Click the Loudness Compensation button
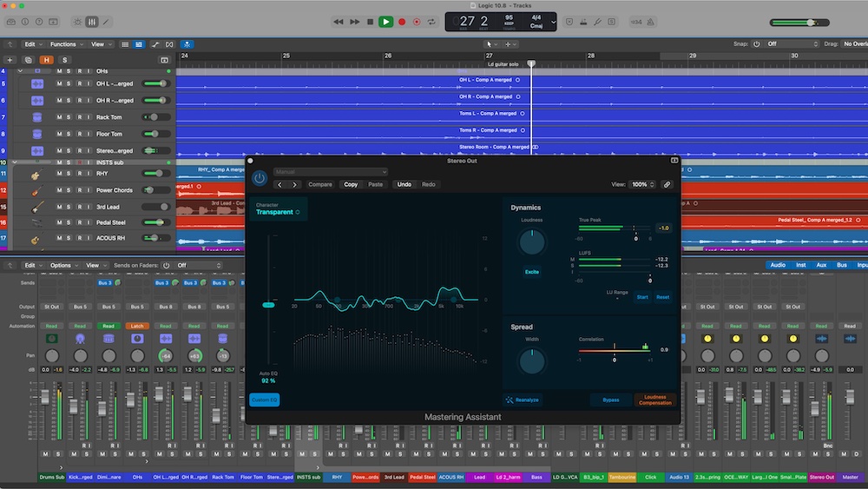Image resolution: width=868 pixels, height=489 pixels. click(x=654, y=400)
